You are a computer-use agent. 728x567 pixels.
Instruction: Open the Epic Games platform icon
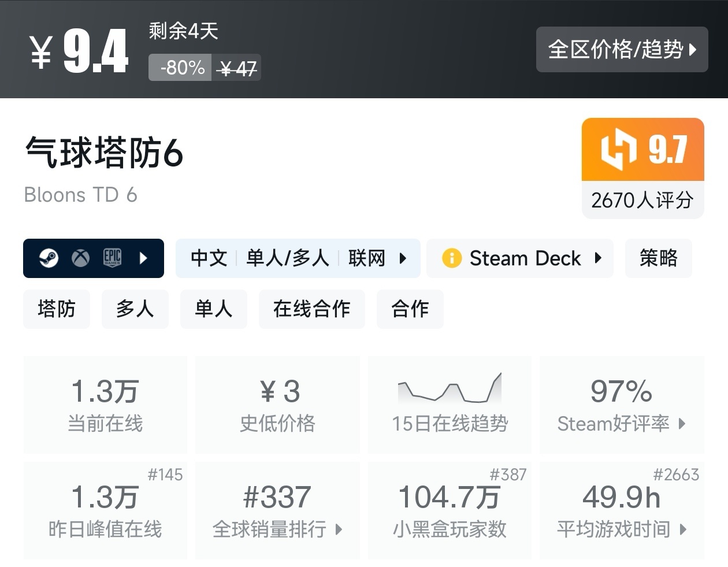[x=112, y=258]
